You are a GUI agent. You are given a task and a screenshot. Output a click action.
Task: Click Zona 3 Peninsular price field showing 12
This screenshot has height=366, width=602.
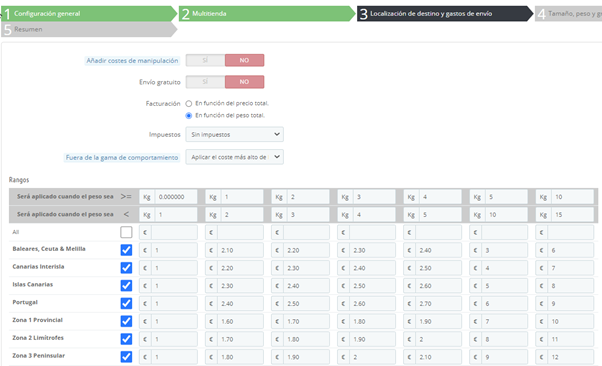click(571, 357)
